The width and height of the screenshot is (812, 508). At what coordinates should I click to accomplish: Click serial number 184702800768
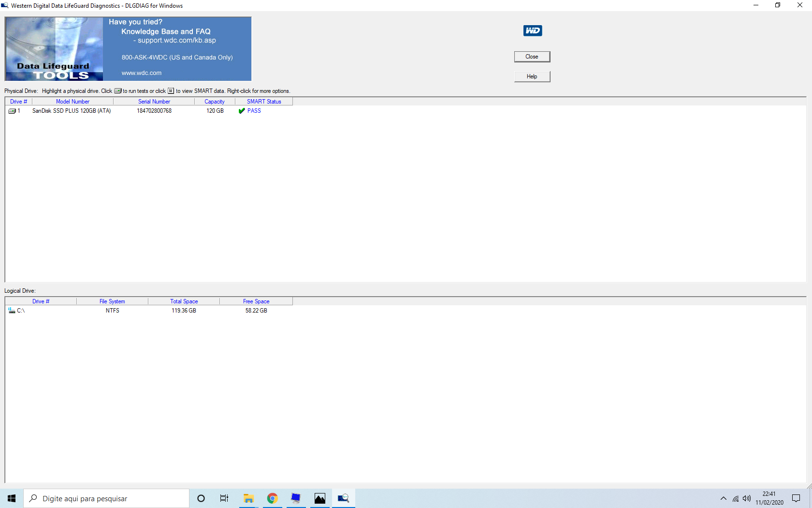point(154,111)
